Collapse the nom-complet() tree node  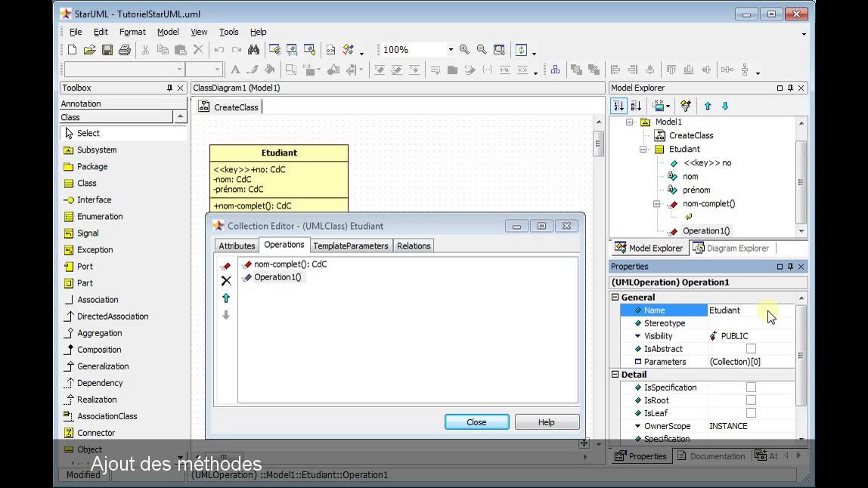(x=656, y=204)
